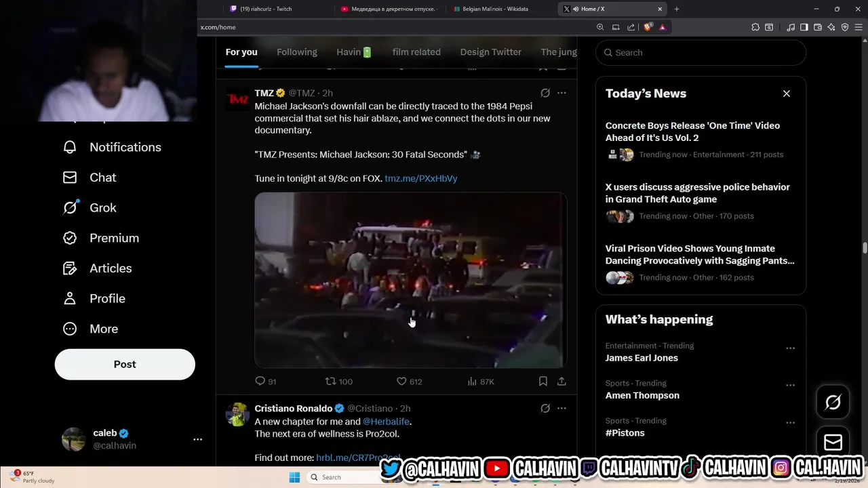The width and height of the screenshot is (868, 488).
Task: Open the Concrete Boys 'One Time' news story
Action: tap(701, 140)
